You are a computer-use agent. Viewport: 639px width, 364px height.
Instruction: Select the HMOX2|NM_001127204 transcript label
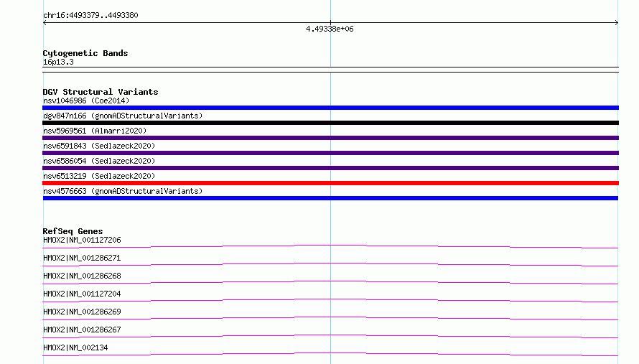(x=82, y=294)
